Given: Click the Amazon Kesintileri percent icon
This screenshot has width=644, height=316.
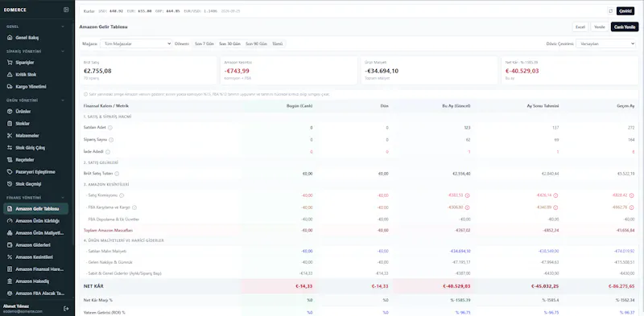Looking at the screenshot, I should [10, 257].
